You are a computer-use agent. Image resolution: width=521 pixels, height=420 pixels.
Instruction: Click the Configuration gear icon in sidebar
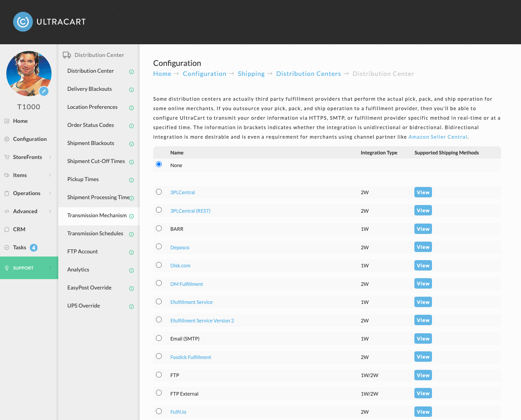7,139
